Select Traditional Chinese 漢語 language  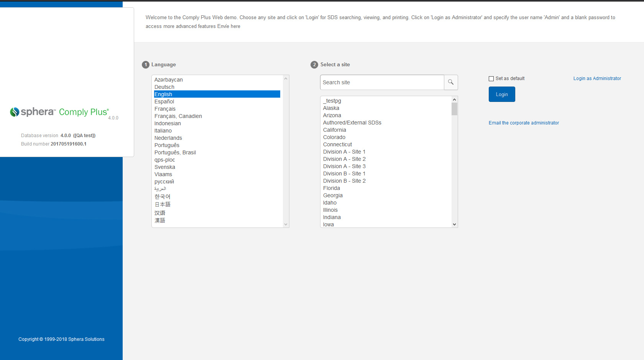pos(217,221)
